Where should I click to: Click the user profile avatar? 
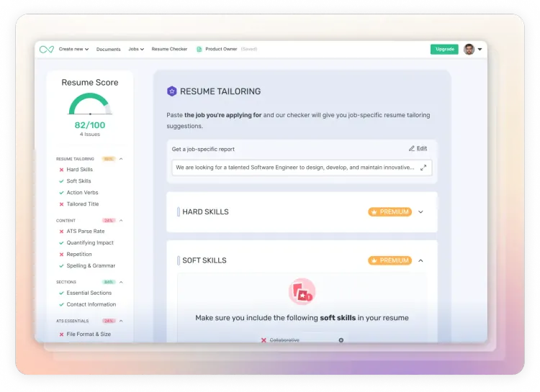469,49
